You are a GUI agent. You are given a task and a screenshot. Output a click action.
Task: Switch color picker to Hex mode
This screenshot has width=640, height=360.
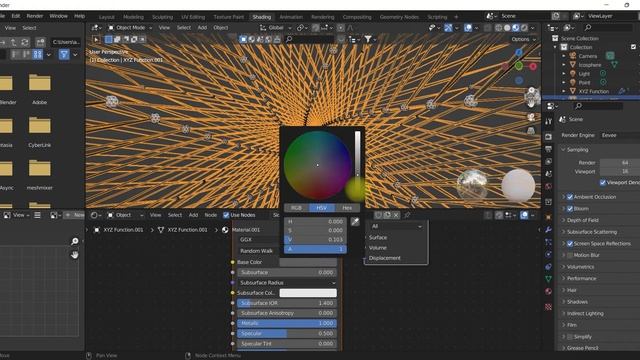(x=347, y=208)
